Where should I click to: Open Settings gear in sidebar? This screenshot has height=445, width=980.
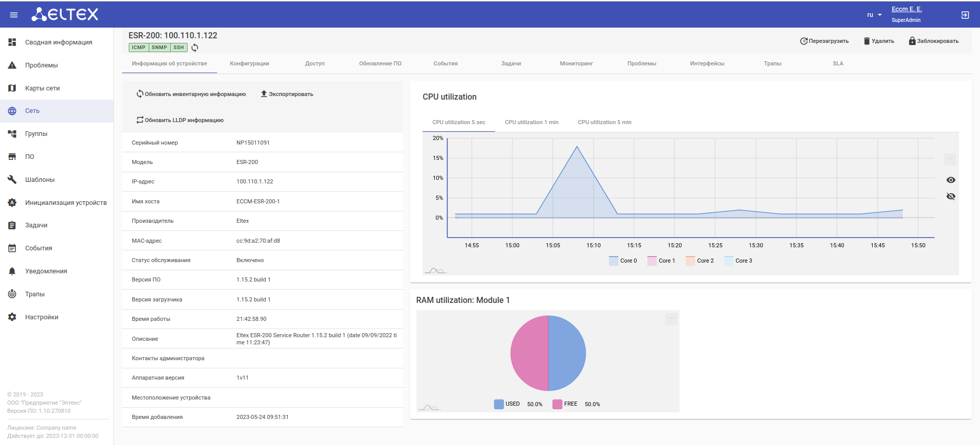tap(12, 317)
